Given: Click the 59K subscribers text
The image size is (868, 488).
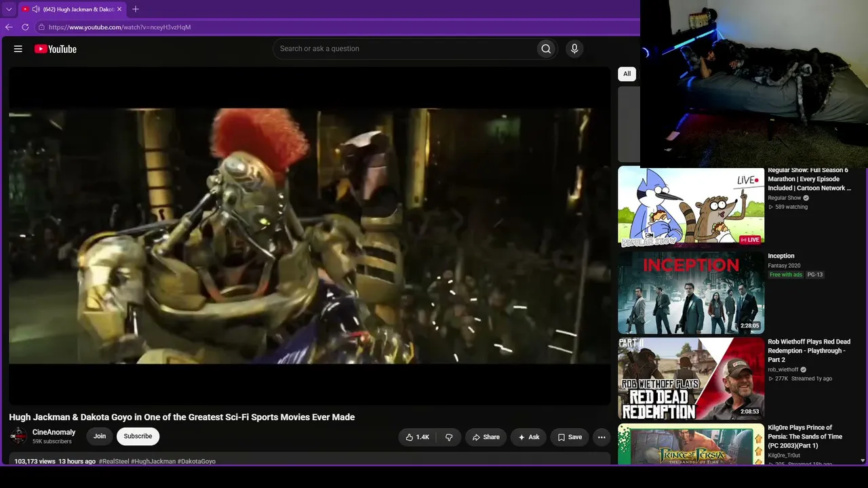Looking at the screenshot, I should [x=52, y=442].
